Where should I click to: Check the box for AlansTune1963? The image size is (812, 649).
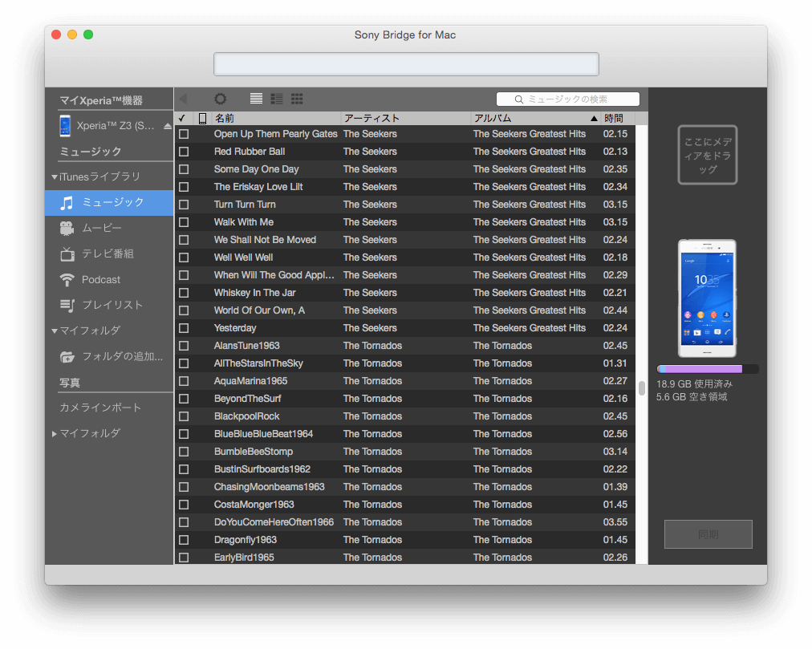(184, 346)
